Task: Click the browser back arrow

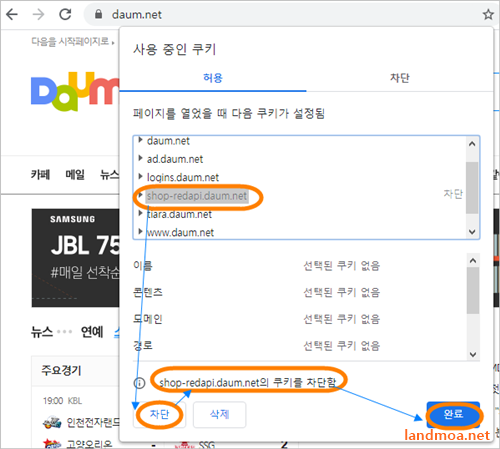Action: [x=12, y=14]
